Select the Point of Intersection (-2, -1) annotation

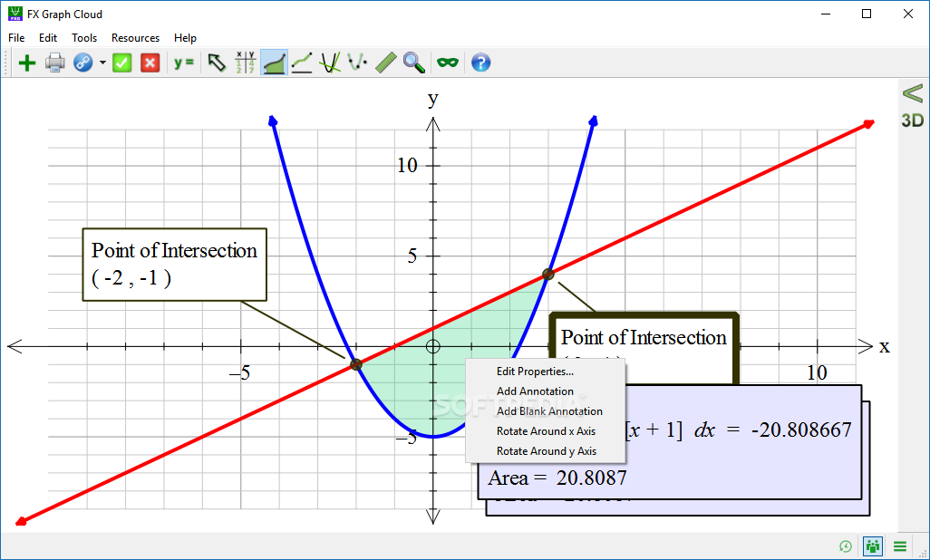point(174,265)
